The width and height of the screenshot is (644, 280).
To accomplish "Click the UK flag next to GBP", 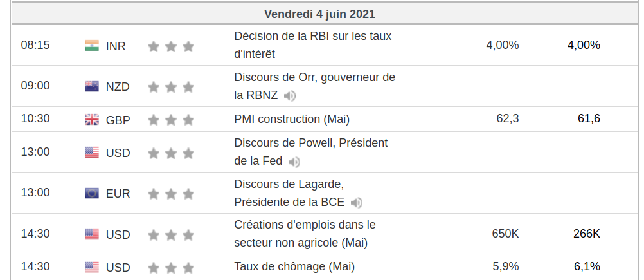I will point(92,120).
